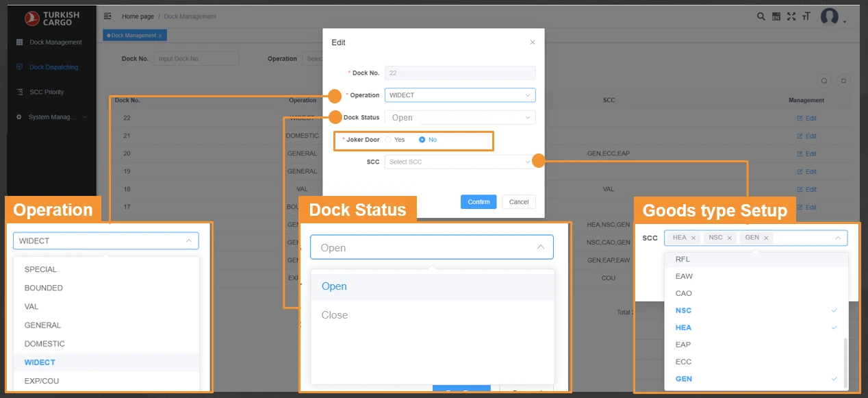This screenshot has width=868, height=398.
Task: Select No for Joker Door
Action: tap(422, 140)
